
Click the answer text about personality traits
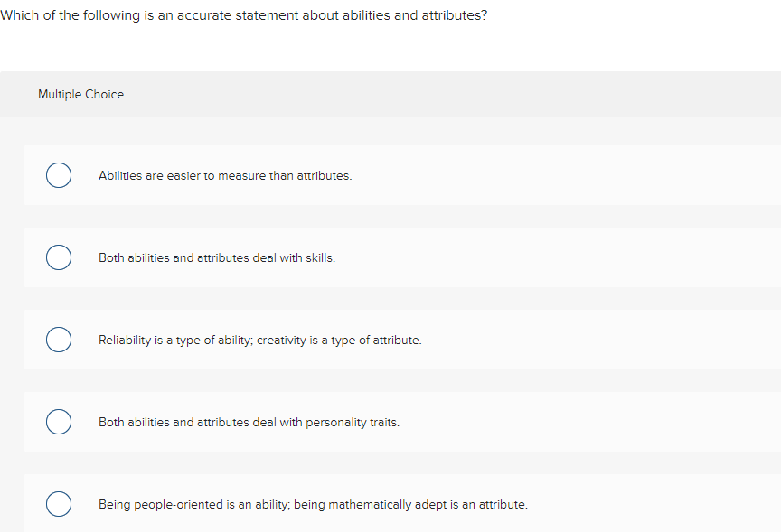(x=249, y=422)
